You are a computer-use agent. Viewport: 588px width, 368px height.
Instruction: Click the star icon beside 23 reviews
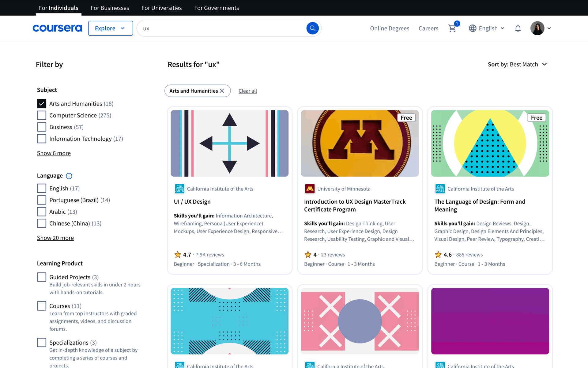coord(308,255)
